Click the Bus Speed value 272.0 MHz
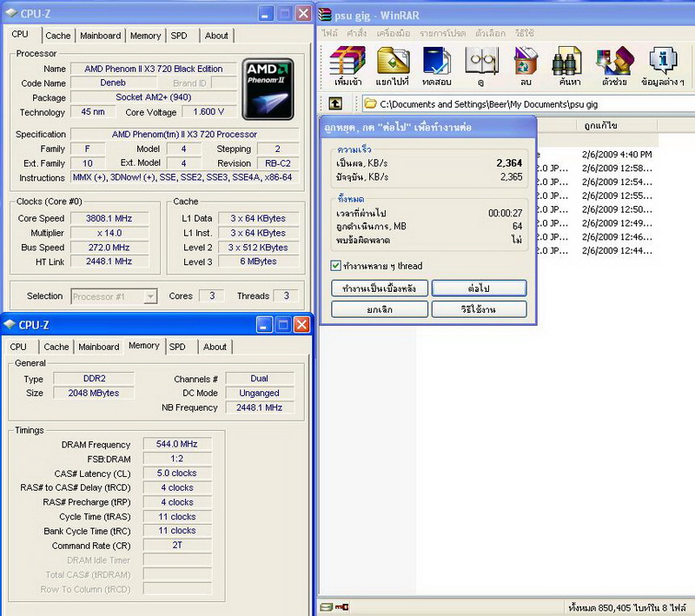 pyautogui.click(x=109, y=248)
